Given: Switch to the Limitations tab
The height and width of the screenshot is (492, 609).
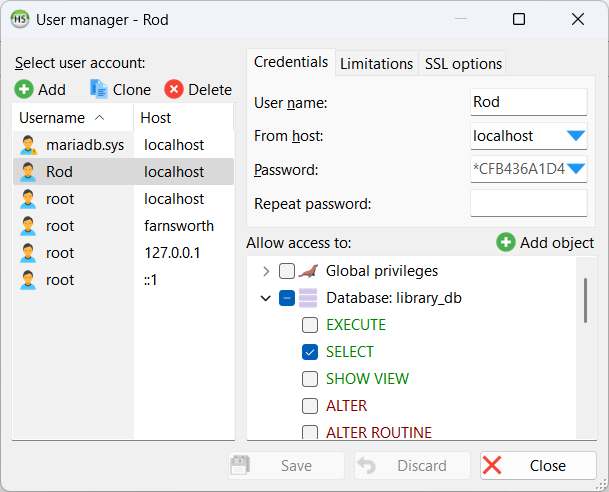Looking at the screenshot, I should click(x=376, y=63).
